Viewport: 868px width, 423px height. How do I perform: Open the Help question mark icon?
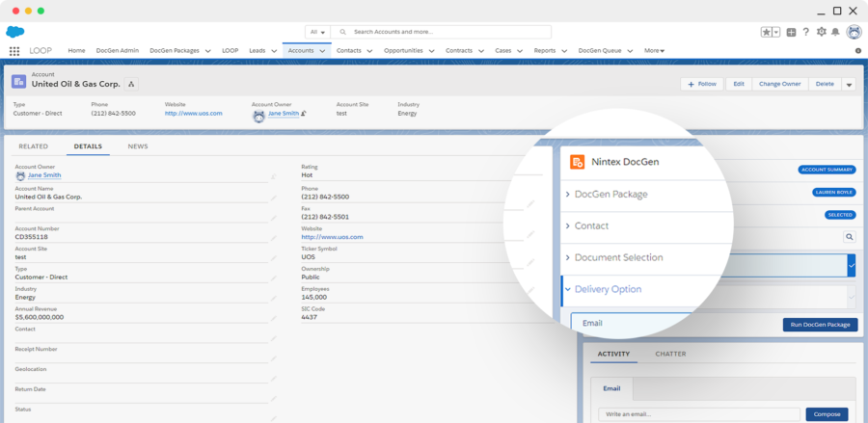tap(806, 32)
